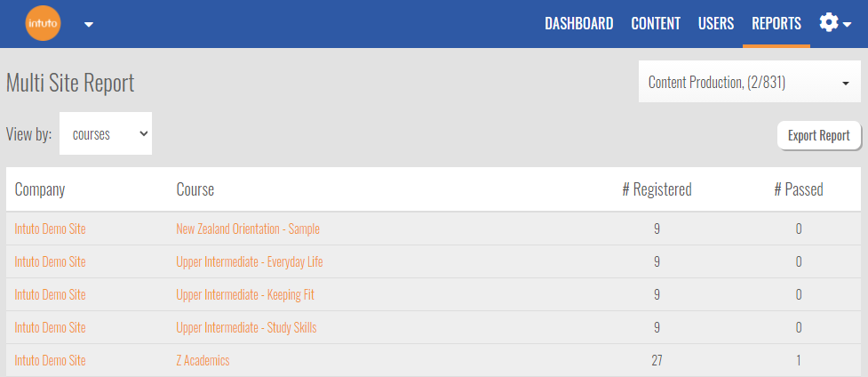Click Intuto Demo Site in the first row

[50, 229]
